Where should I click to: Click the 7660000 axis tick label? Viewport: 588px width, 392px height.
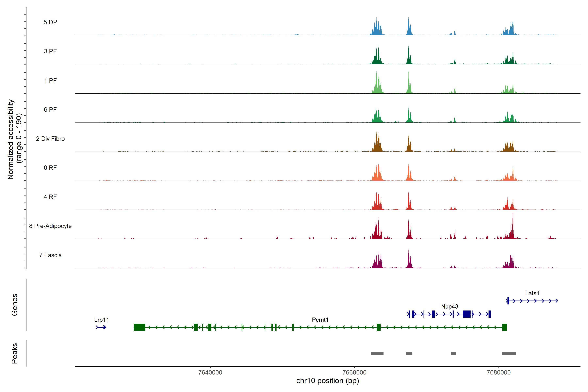point(354,373)
